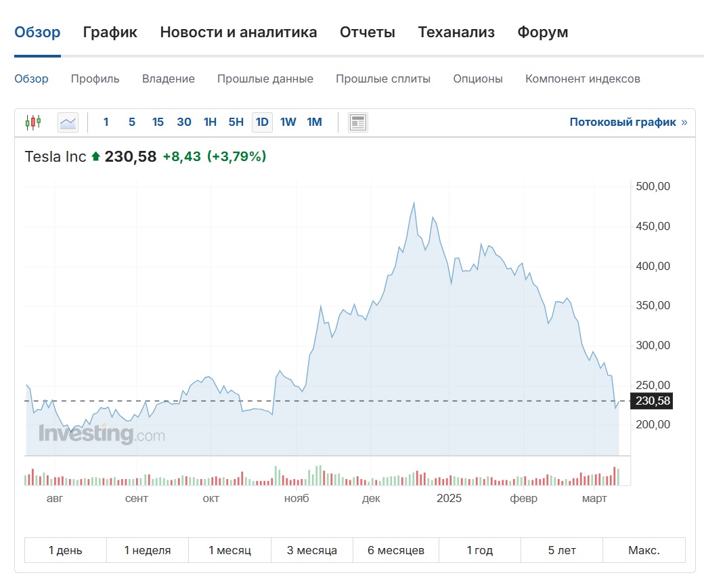Select the 1M interval
Image resolution: width=704 pixels, height=588 pixels.
pos(314,122)
